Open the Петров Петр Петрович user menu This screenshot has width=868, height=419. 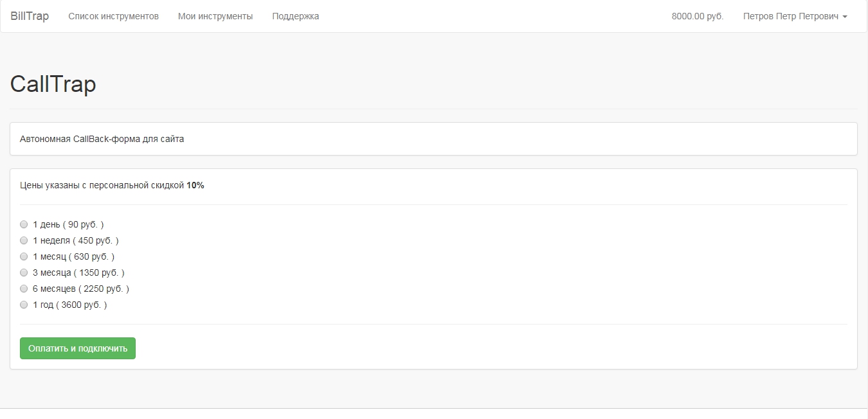(x=790, y=16)
